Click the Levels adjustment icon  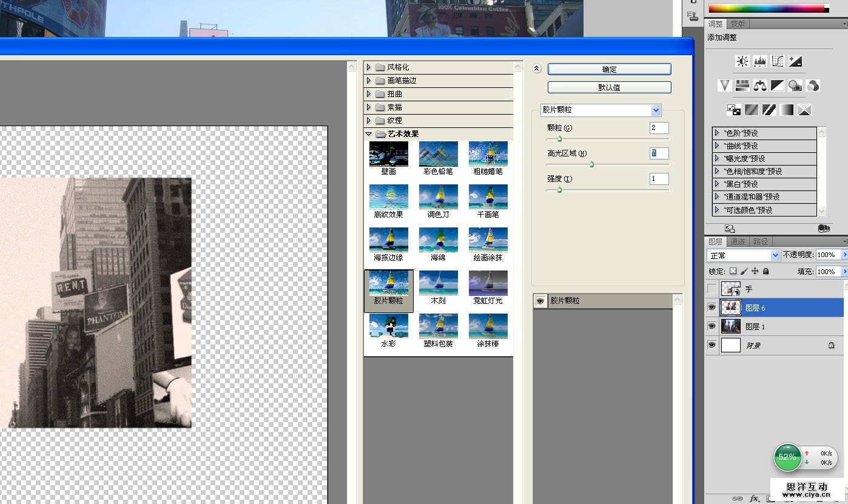coord(759,61)
